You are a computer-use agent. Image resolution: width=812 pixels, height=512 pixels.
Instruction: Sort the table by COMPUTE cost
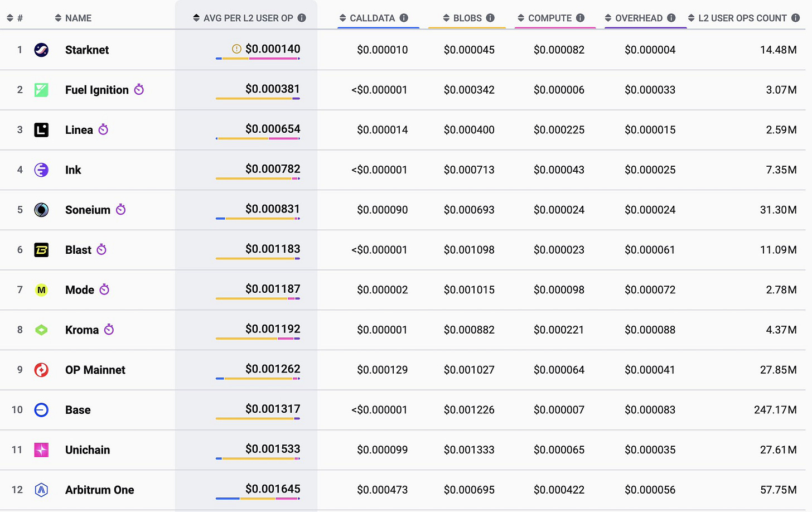point(545,18)
